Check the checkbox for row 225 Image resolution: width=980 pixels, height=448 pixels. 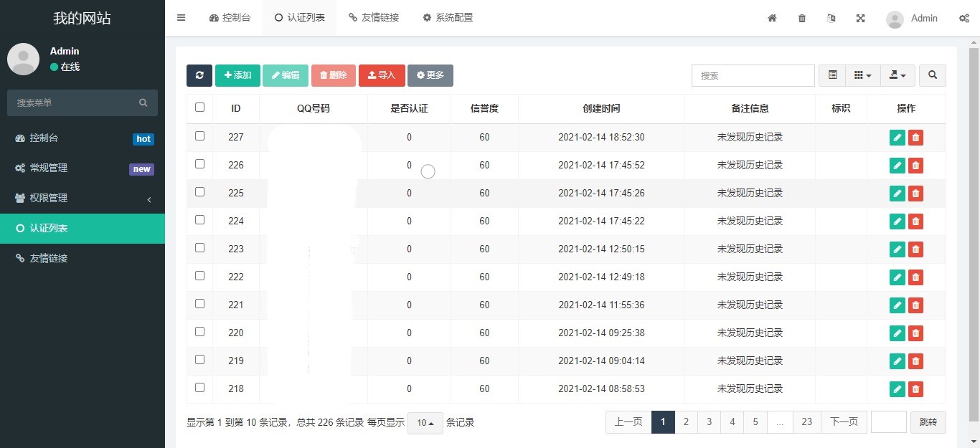(x=199, y=192)
